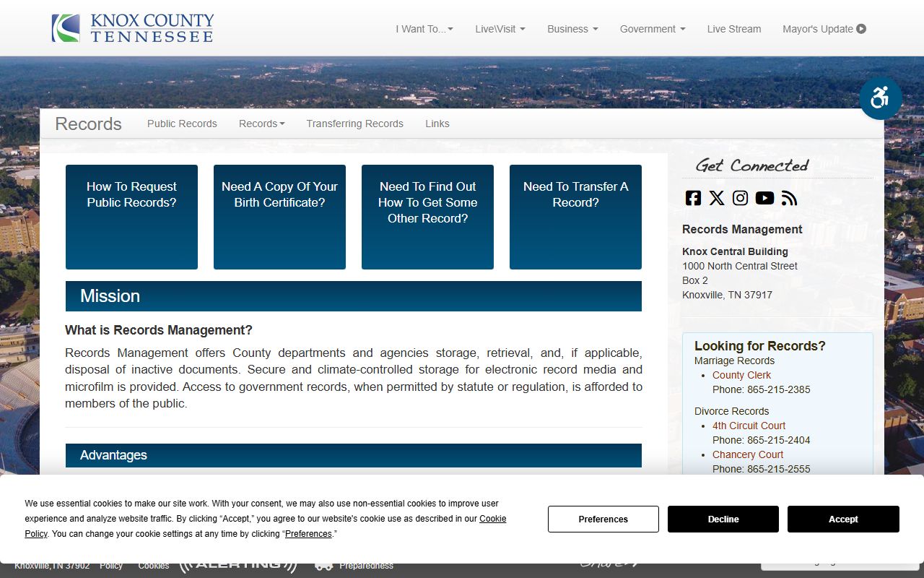
Task: Click the Records section title
Action: (88, 124)
